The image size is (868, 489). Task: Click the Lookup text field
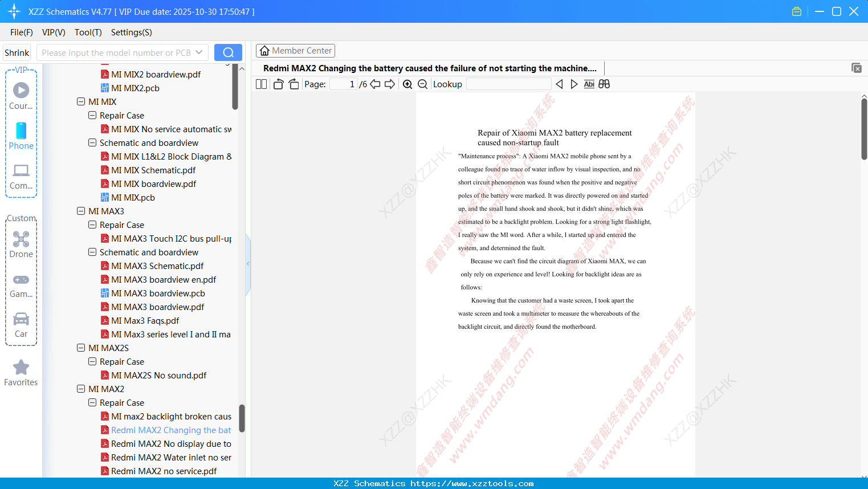(508, 84)
